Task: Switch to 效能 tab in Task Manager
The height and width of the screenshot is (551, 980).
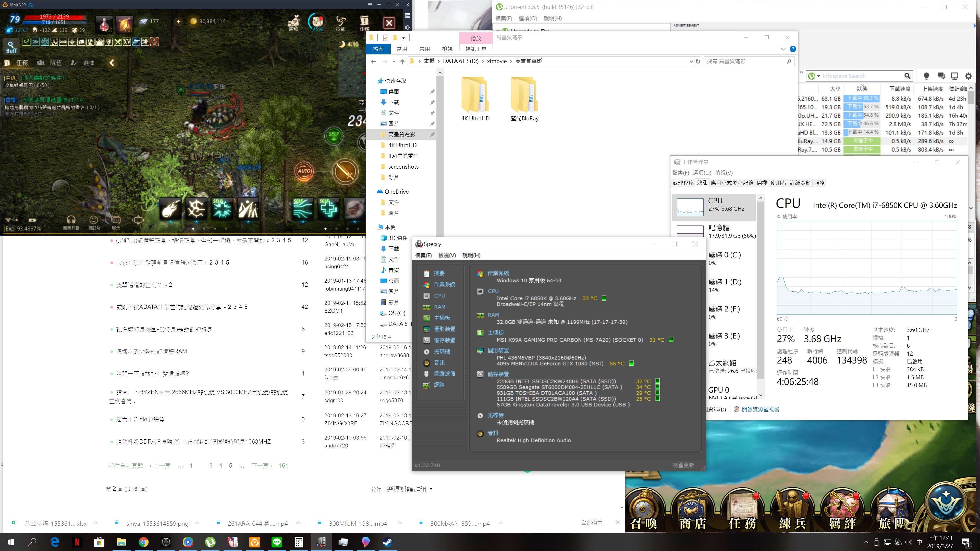Action: tap(702, 183)
